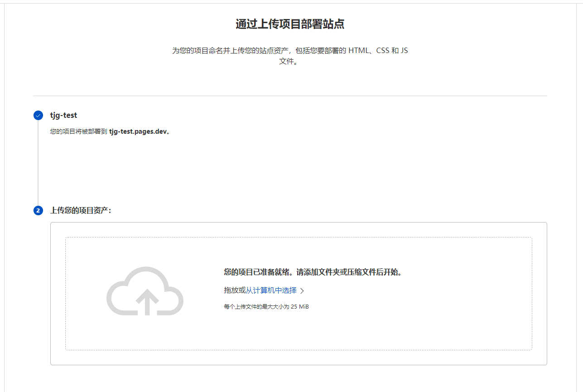Click the 请添加文件夹或压缩文件后开始 instruction text
Screen dimensions: 583x392
pyautogui.click(x=349, y=272)
